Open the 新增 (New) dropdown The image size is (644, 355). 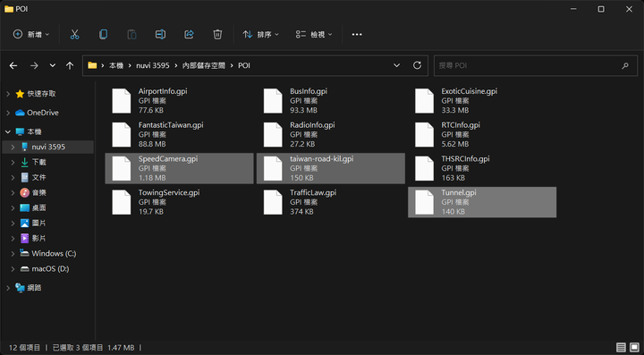pyautogui.click(x=31, y=35)
